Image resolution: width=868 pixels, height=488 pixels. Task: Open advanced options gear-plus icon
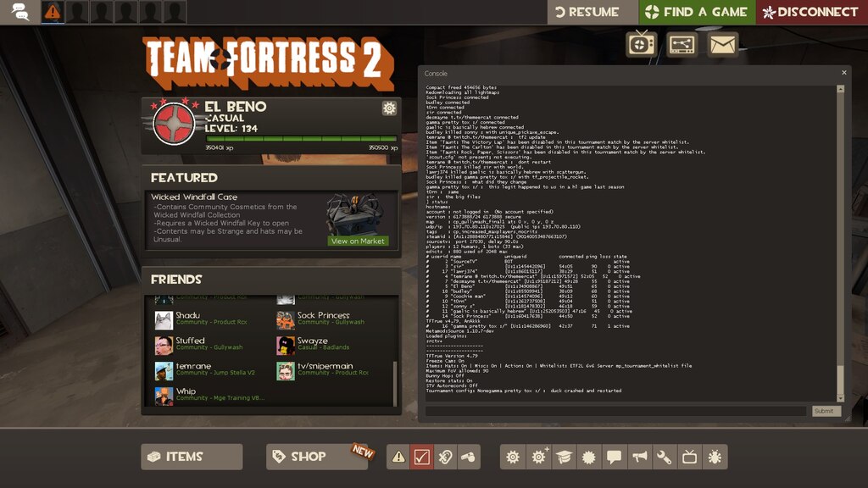538,457
